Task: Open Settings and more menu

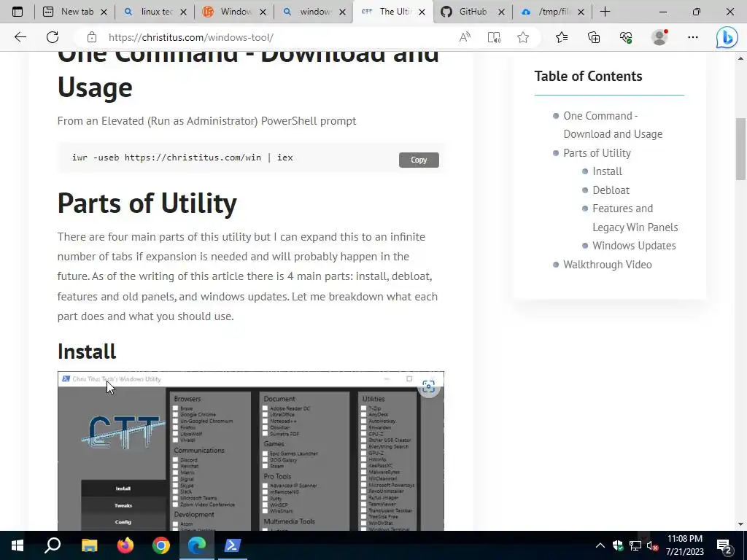Action: (x=693, y=37)
